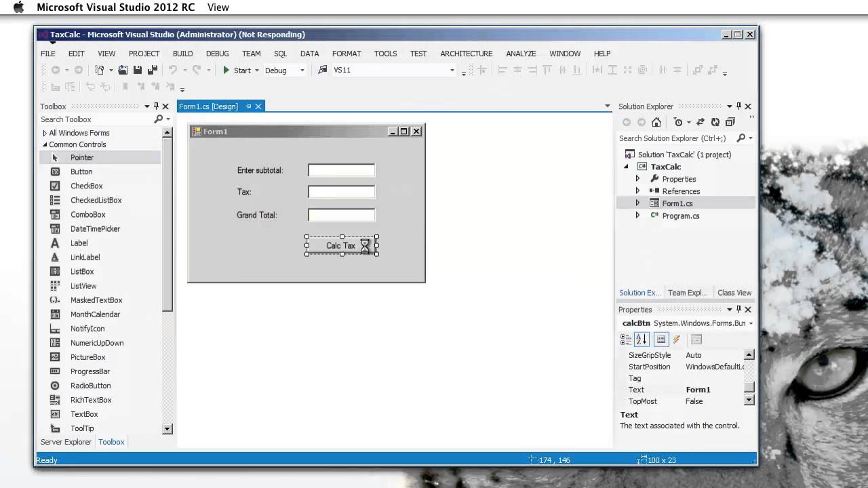
Task: Open the VS11 dropdown list
Action: 452,70
